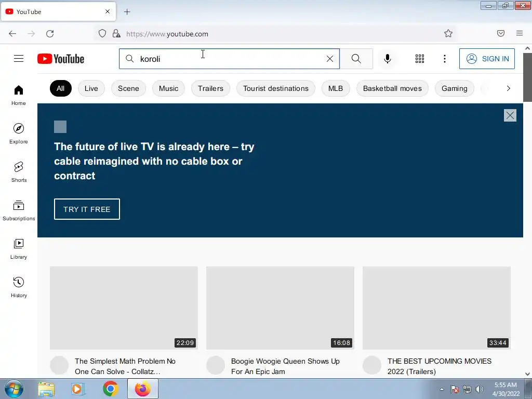Open Subscriptions in sidebar
The height and width of the screenshot is (399, 532).
coord(19,211)
